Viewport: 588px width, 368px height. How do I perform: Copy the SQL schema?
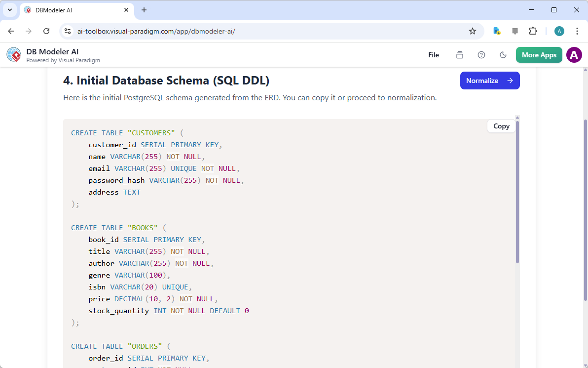pos(501,126)
